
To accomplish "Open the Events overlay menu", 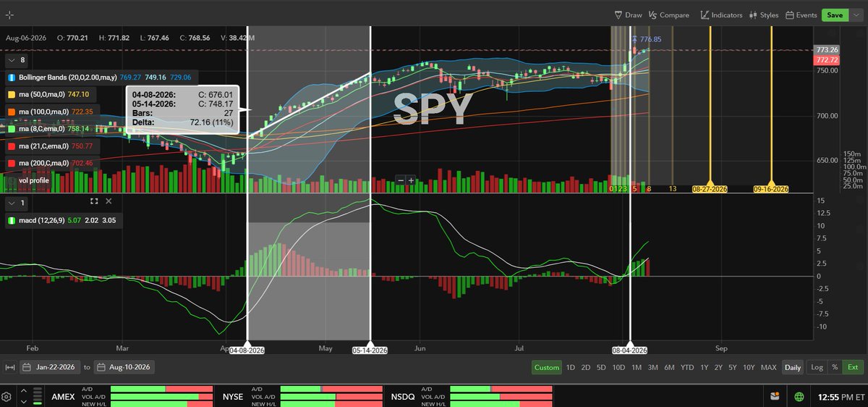I will [801, 14].
